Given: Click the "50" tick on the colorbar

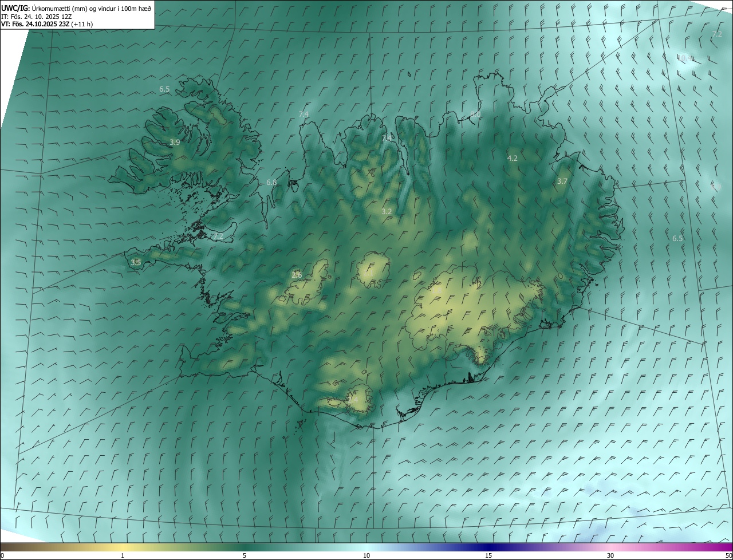Looking at the screenshot, I should pos(728,555).
